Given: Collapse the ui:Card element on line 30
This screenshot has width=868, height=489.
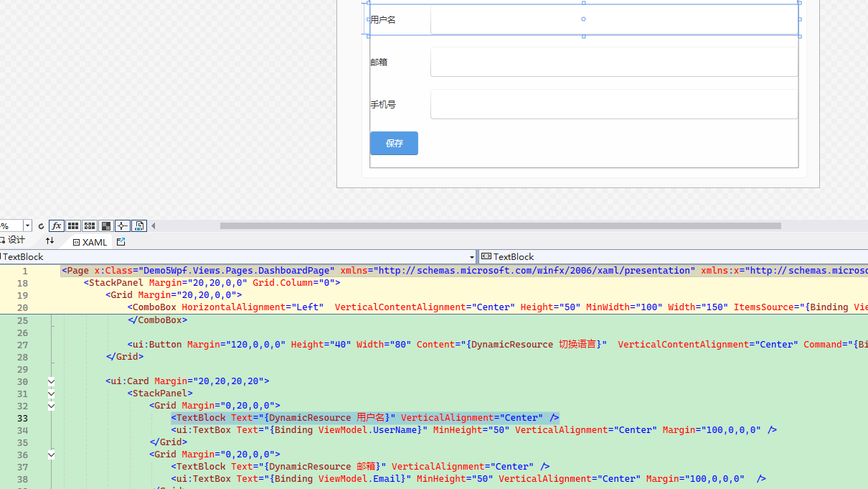Looking at the screenshot, I should 51,381.
